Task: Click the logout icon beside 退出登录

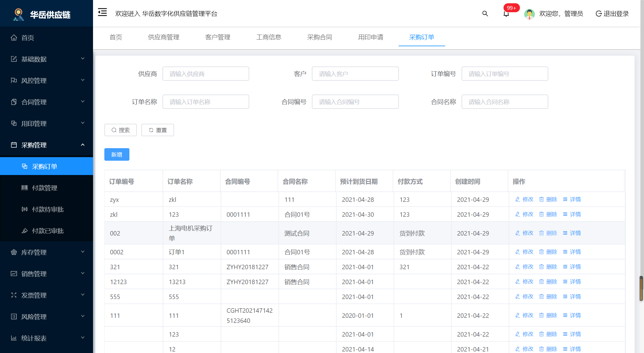Action: coord(598,14)
